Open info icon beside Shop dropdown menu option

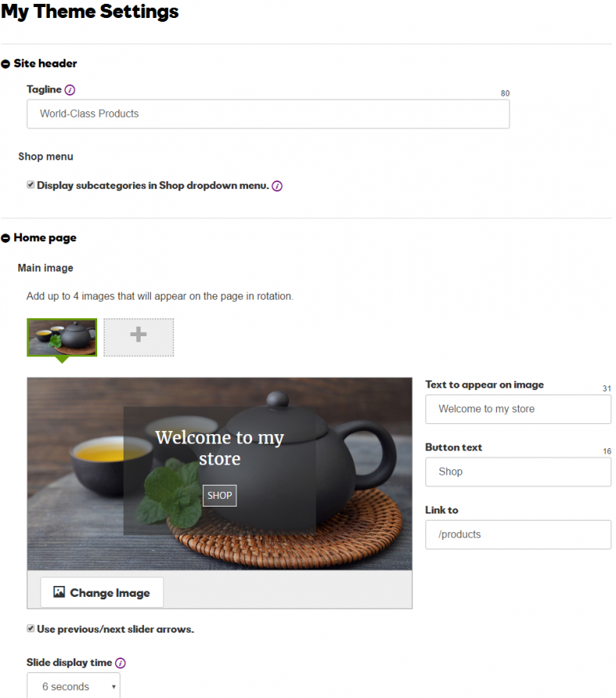277,186
